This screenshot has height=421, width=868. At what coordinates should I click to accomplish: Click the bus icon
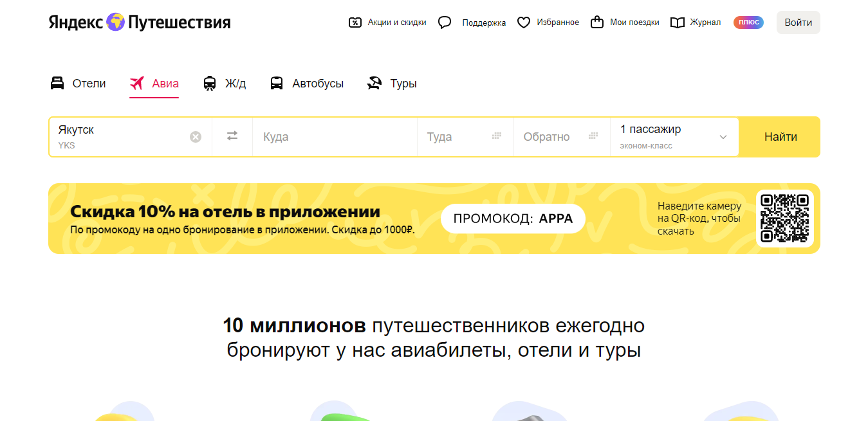pos(277,84)
